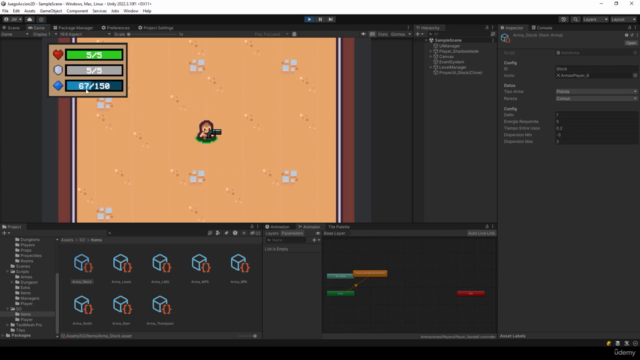The image size is (640, 360).
Task: Switch to the Animator Layers tab
Action: [272, 233]
